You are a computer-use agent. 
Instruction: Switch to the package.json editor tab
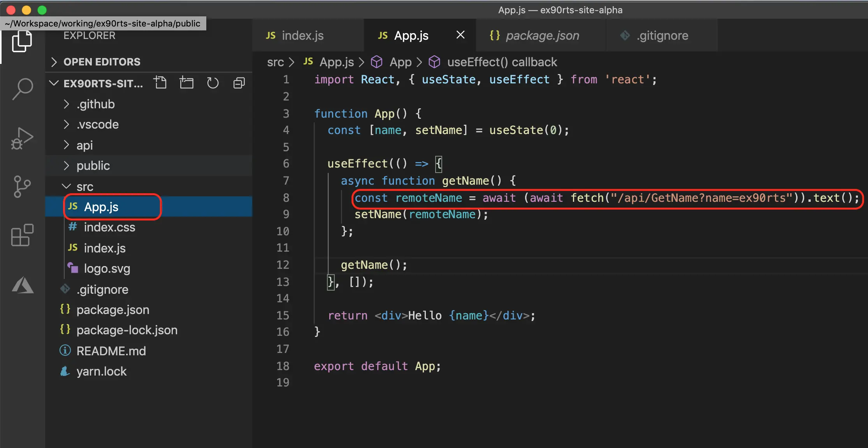click(542, 36)
